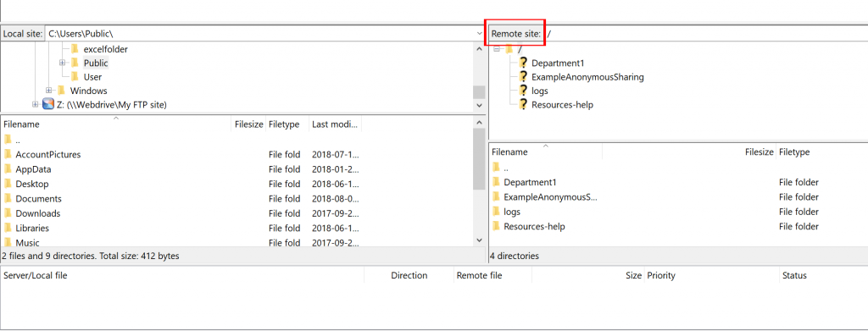Click the parent directory icon in remote list
The height and width of the screenshot is (331, 868).
click(496, 168)
